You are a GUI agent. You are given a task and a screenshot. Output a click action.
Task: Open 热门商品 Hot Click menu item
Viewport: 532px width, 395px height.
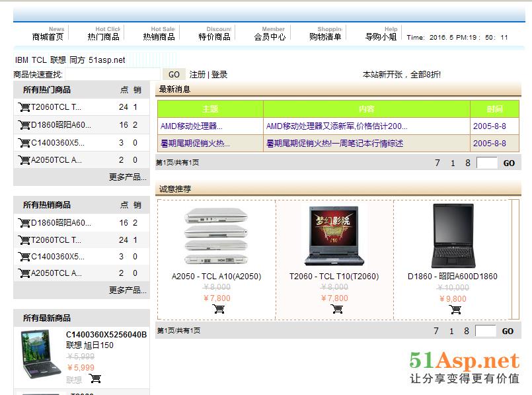[x=104, y=34]
